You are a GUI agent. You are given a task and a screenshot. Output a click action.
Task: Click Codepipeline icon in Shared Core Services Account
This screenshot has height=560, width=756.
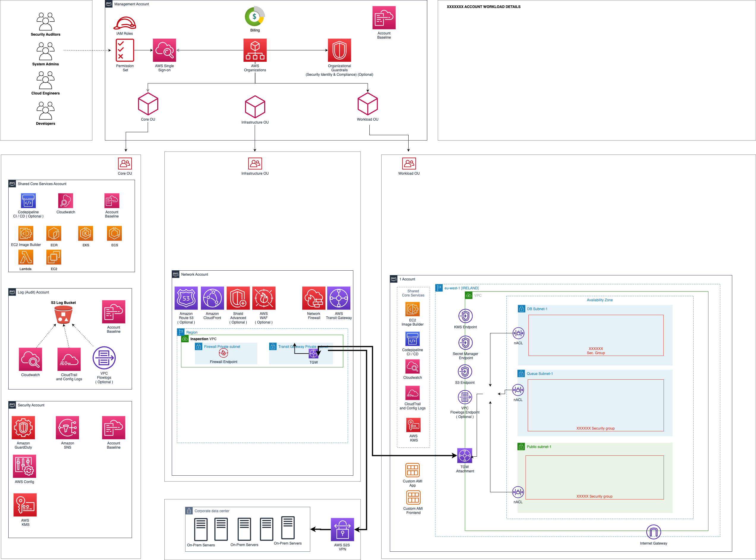click(28, 201)
